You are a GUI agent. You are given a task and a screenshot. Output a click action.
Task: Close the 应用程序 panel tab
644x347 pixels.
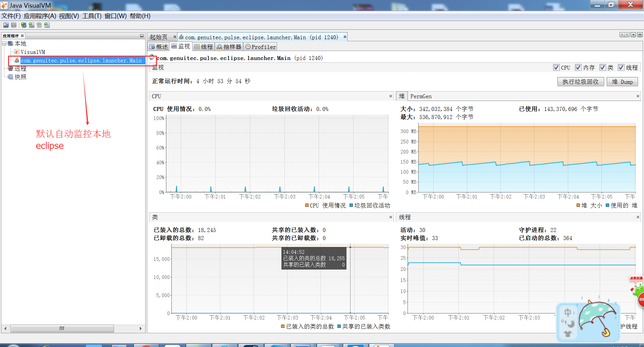tap(22, 36)
